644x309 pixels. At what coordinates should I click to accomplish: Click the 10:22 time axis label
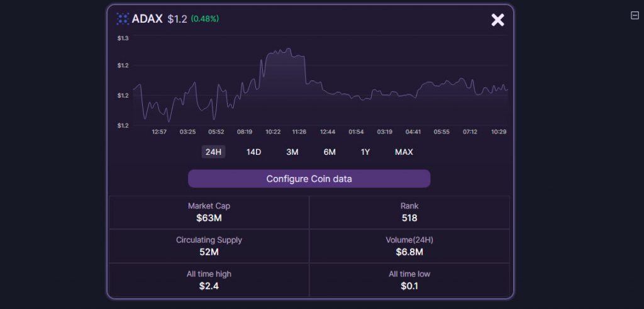(x=273, y=132)
